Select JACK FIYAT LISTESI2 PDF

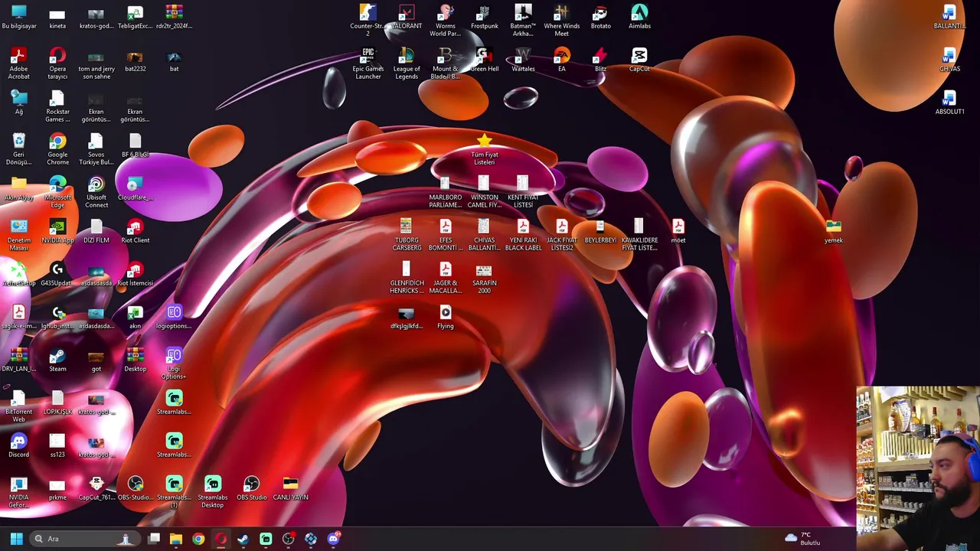click(x=562, y=235)
